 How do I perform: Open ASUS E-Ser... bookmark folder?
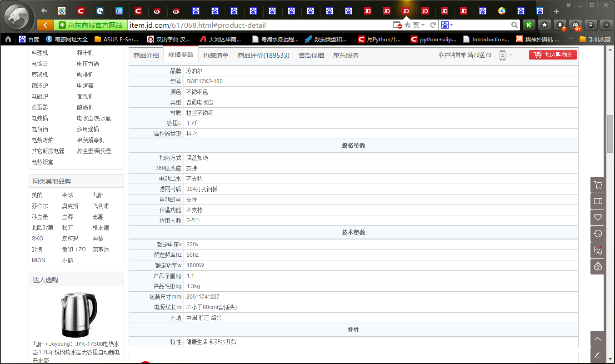[116, 39]
